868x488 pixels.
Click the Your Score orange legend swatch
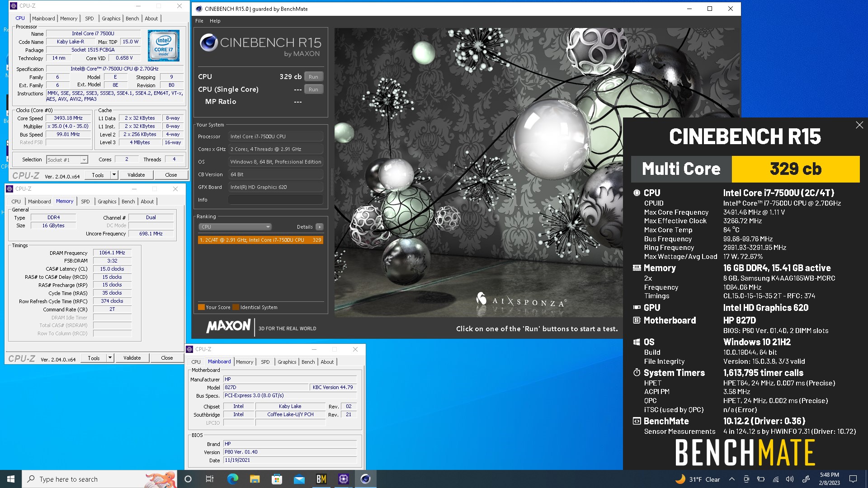(201, 307)
